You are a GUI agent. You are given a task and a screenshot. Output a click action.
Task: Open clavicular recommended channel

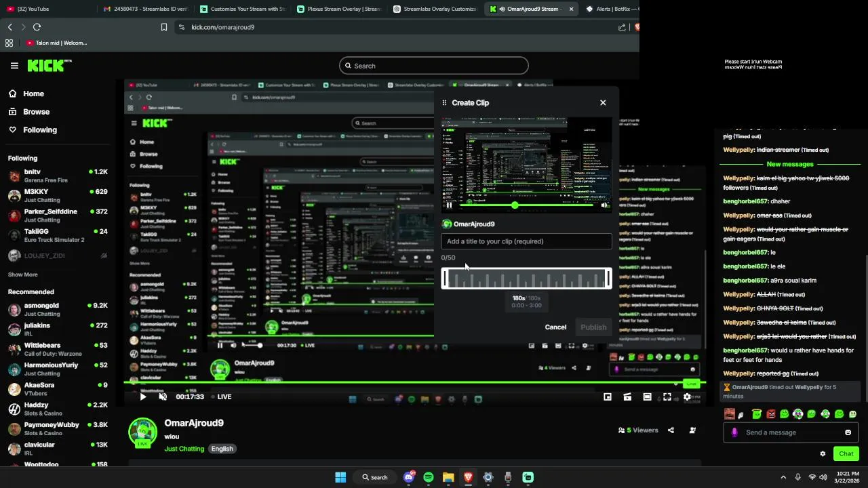(58, 449)
